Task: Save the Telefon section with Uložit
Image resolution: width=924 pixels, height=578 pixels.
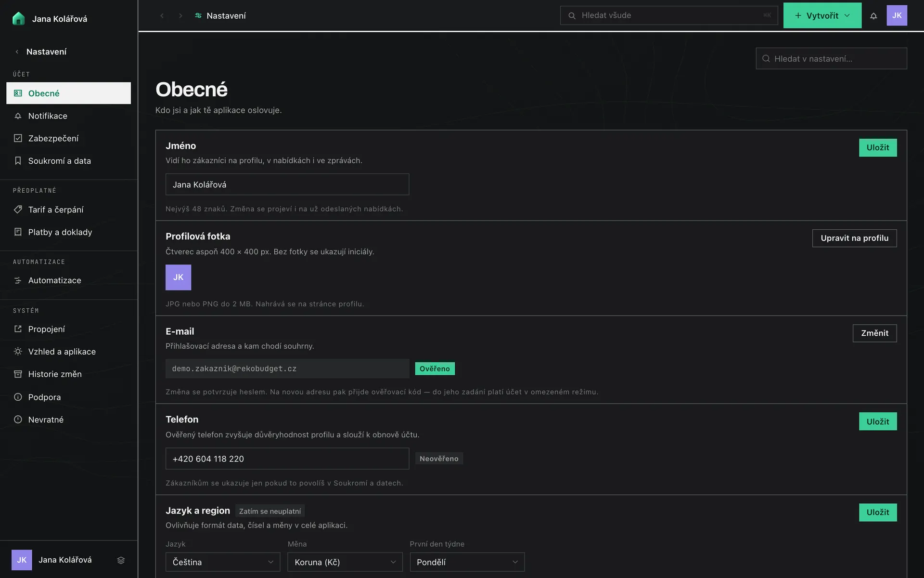Action: [878, 421]
